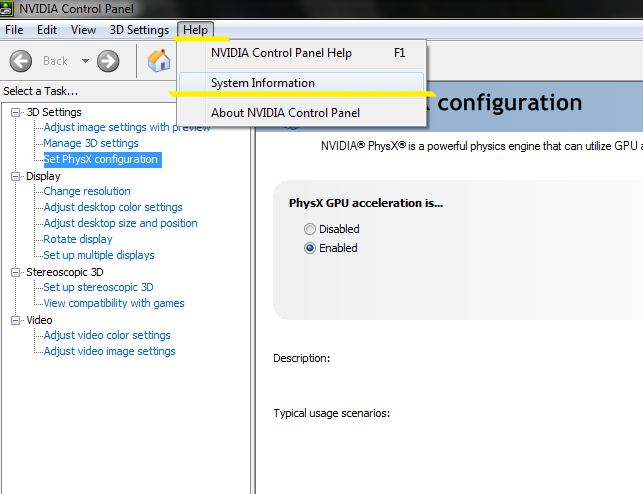The image size is (643, 494).
Task: Open the View menu
Action: click(83, 30)
